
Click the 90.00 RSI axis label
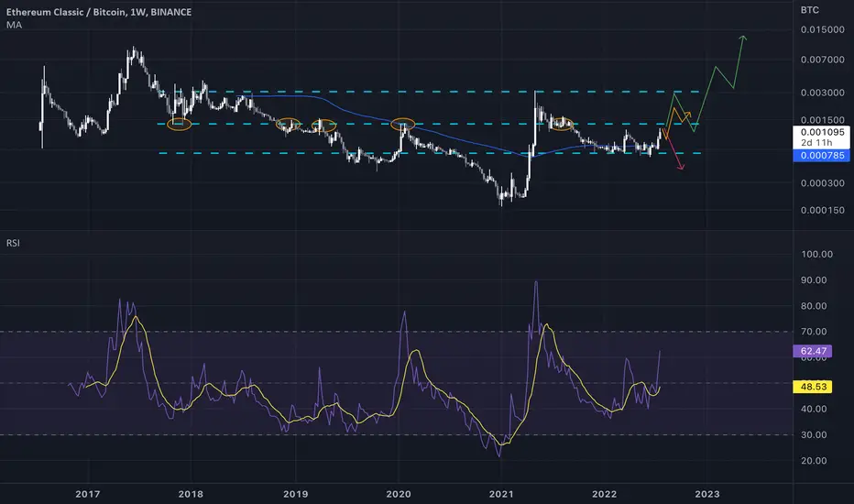click(x=814, y=280)
